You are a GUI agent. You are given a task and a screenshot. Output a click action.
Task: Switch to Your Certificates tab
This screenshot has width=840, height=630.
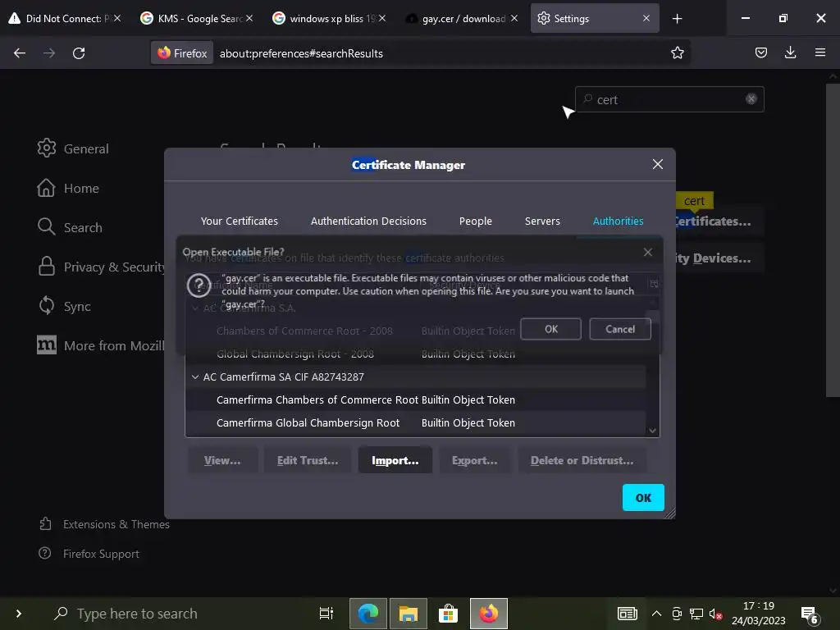coord(239,221)
